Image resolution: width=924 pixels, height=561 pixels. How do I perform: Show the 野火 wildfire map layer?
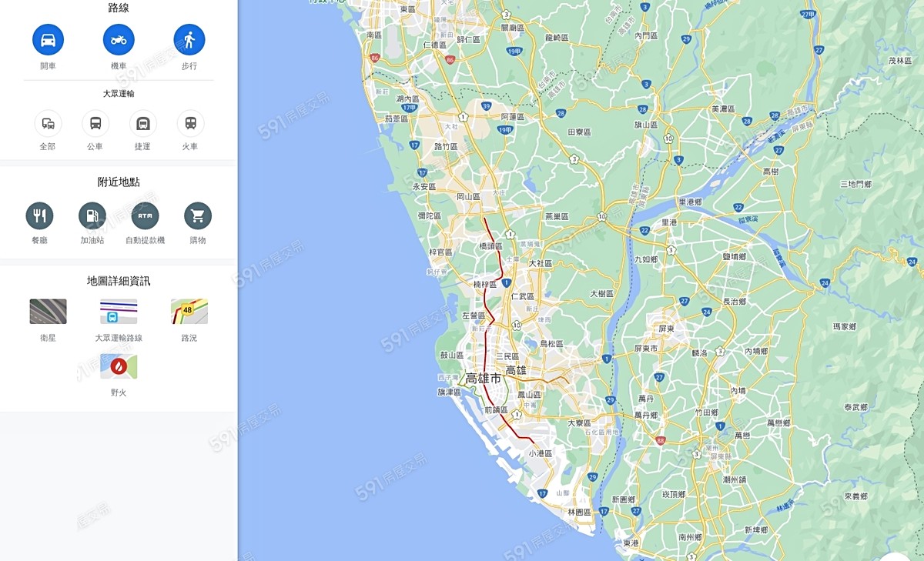(x=119, y=366)
